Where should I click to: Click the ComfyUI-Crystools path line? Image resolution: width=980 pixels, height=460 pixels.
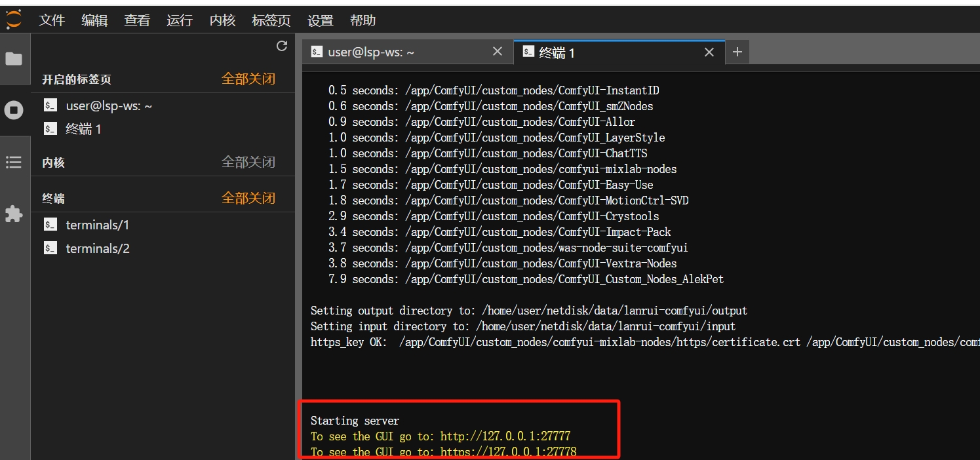tap(494, 216)
